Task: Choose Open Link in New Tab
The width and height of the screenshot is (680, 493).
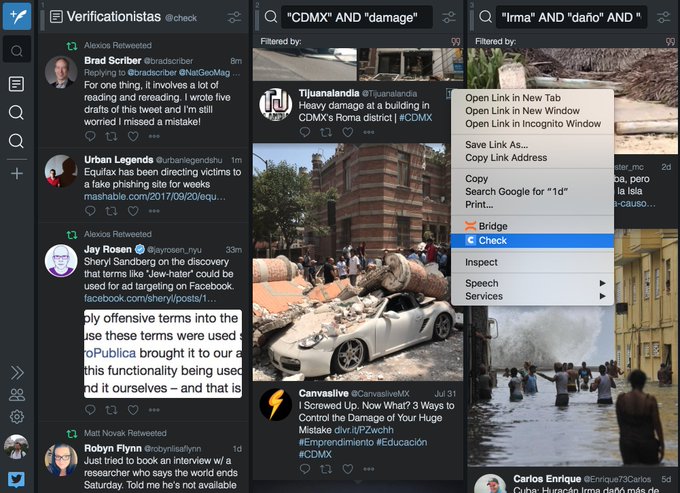Action: pyautogui.click(x=532, y=98)
